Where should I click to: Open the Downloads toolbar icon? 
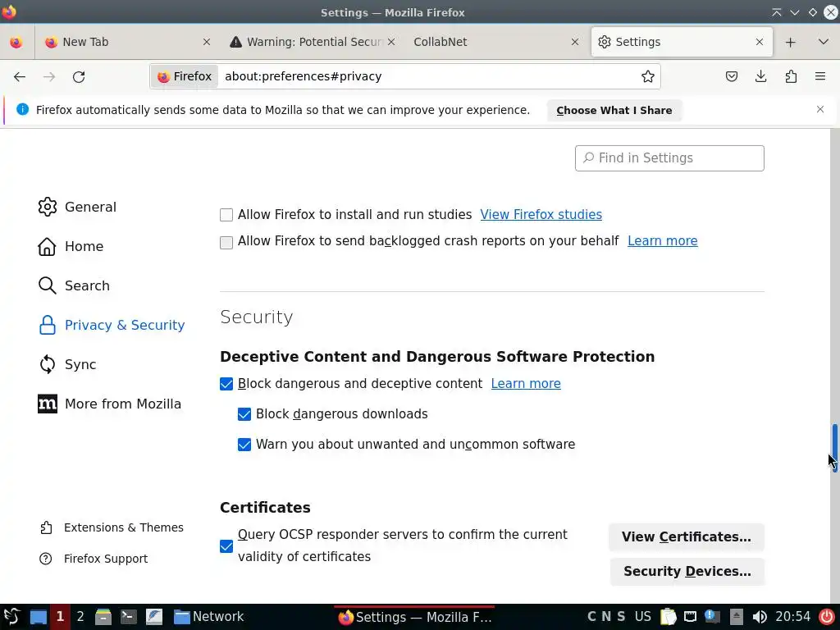(x=761, y=76)
